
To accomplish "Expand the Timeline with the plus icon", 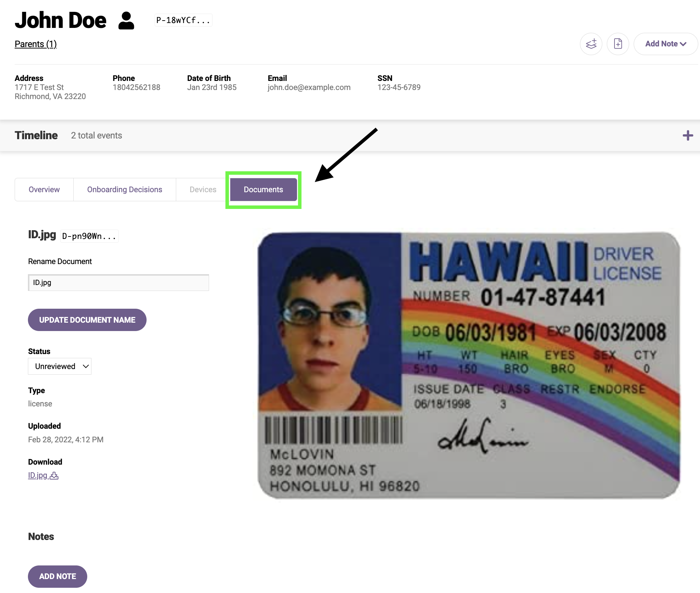I will point(688,135).
